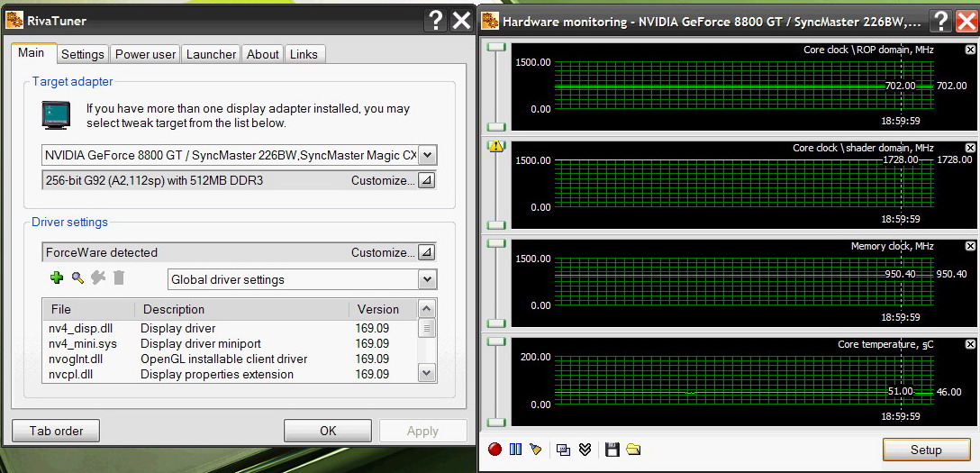
Task: Click the 'ForceWare detected' text
Action: pyautogui.click(x=101, y=252)
